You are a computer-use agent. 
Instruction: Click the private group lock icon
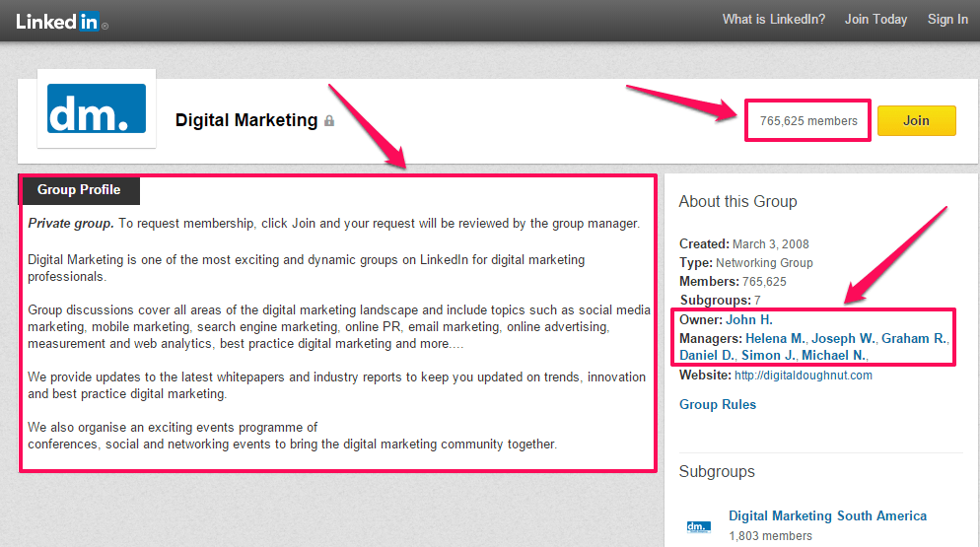pos(329,120)
